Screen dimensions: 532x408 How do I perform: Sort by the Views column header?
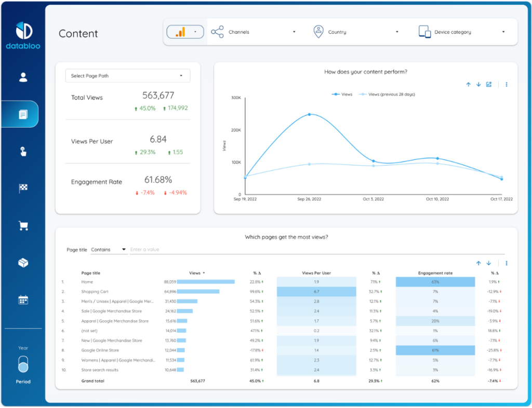click(197, 273)
